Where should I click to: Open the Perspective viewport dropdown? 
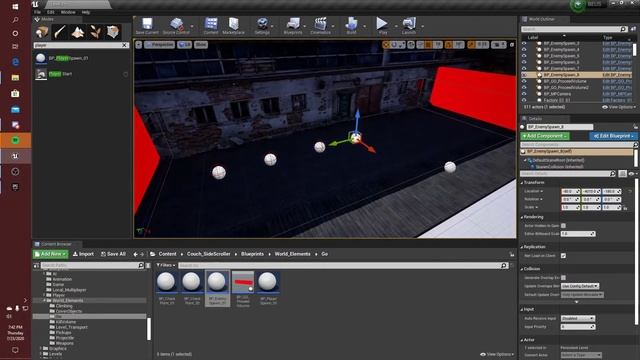coord(159,45)
